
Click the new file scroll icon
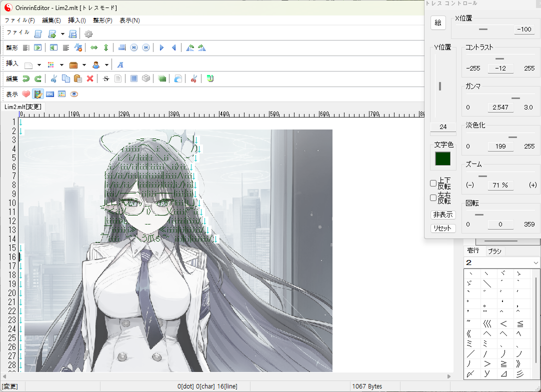38,34
